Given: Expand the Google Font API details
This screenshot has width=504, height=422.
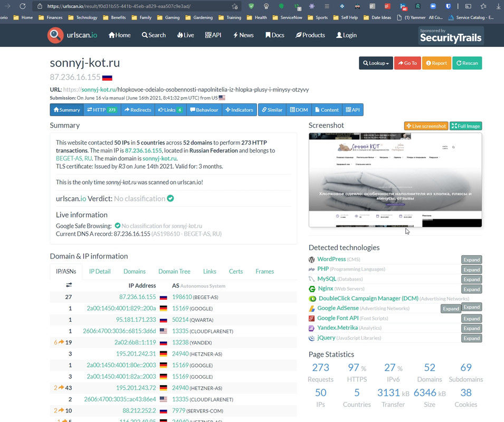Looking at the screenshot, I should [x=471, y=319].
